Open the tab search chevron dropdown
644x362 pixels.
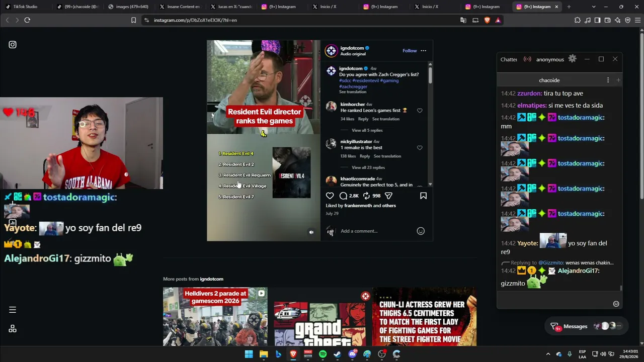tap(594, 7)
